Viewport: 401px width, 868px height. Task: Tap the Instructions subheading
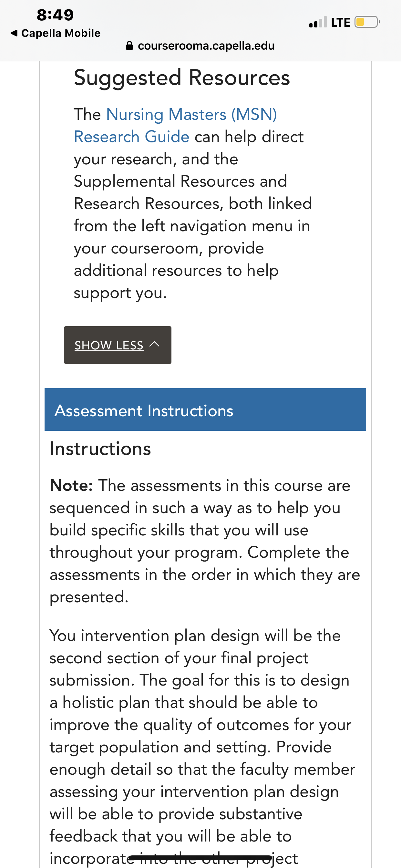(100, 449)
